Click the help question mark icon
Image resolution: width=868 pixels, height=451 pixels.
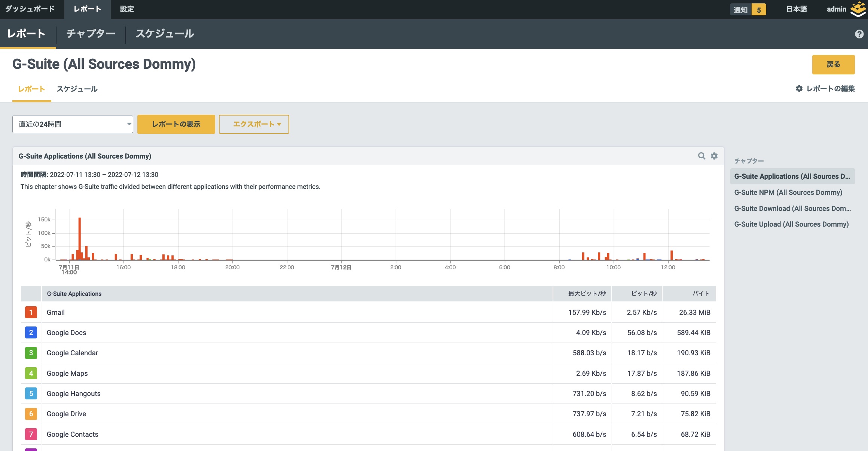pos(859,34)
